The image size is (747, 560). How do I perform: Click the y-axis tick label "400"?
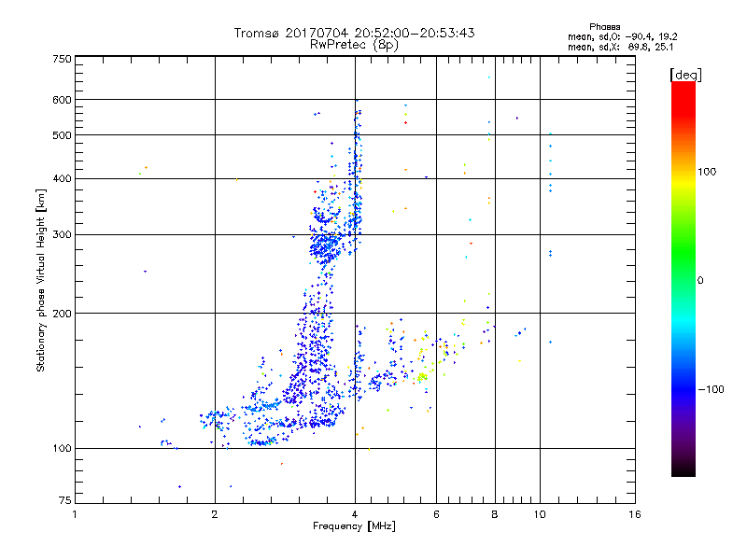click(63, 178)
